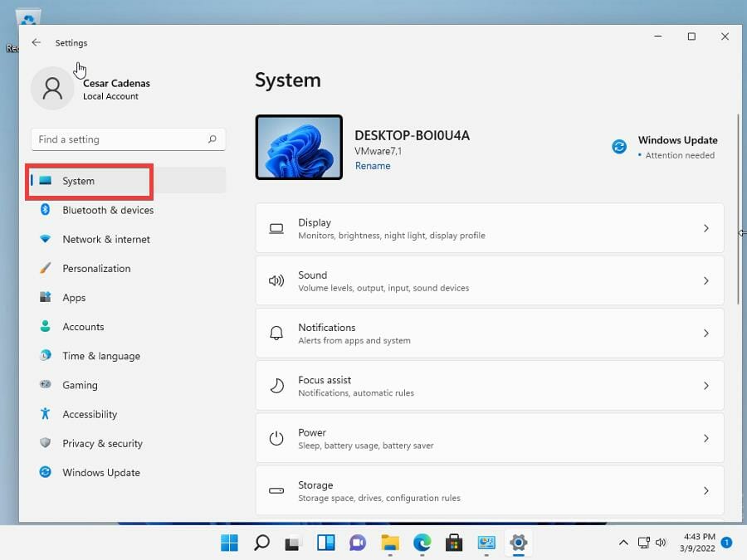
Task: Click the desktop wallpaper thumbnail
Action: coord(299,147)
